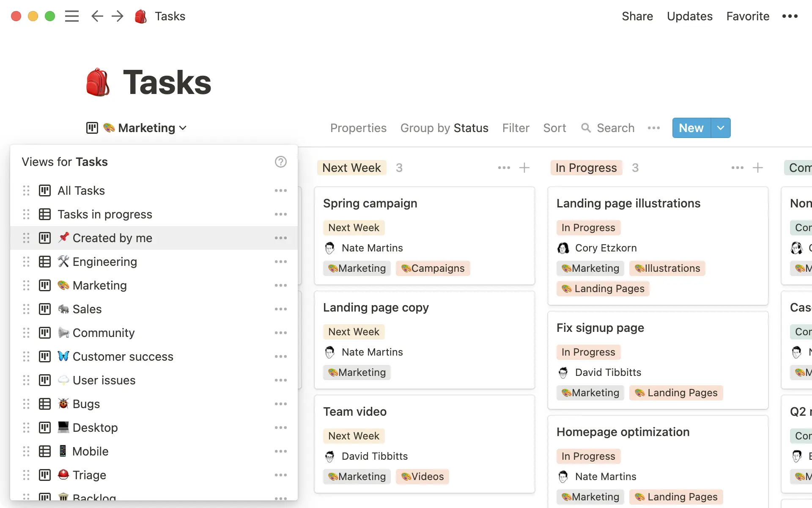Click the hamburger menu icon top left

coord(72,16)
